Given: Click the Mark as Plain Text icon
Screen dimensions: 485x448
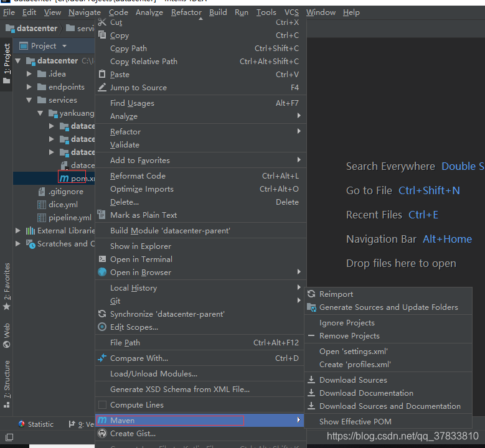Looking at the screenshot, I should [101, 214].
